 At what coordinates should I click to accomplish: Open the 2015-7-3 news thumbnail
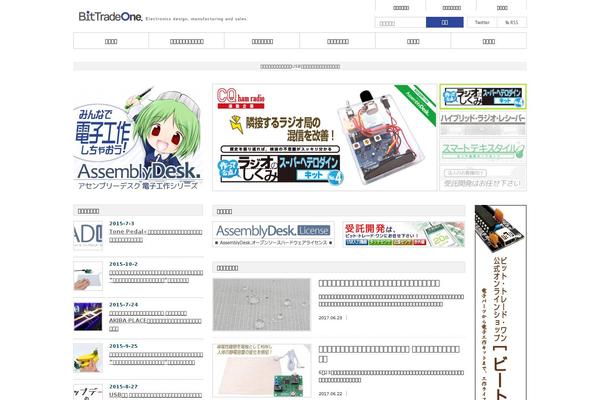pos(88,236)
